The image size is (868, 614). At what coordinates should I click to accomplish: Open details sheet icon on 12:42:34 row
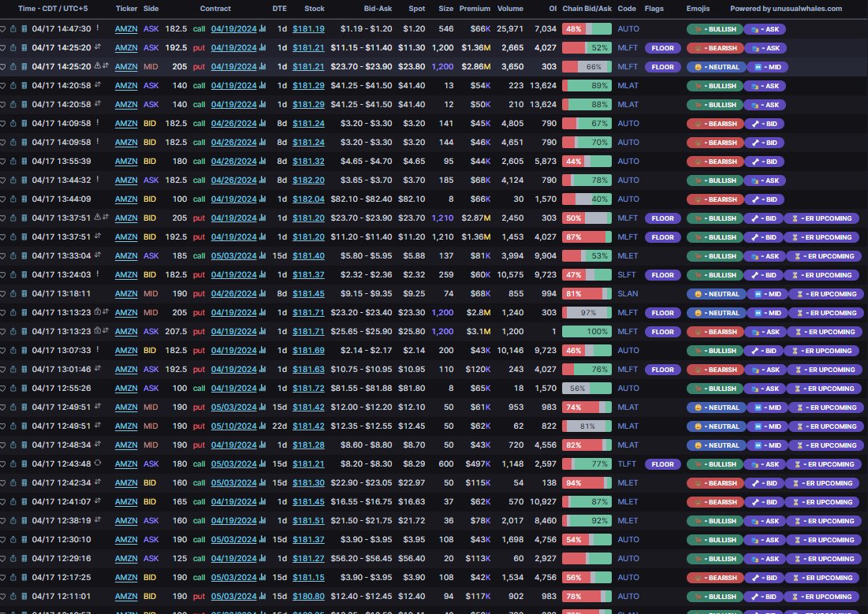click(x=24, y=483)
